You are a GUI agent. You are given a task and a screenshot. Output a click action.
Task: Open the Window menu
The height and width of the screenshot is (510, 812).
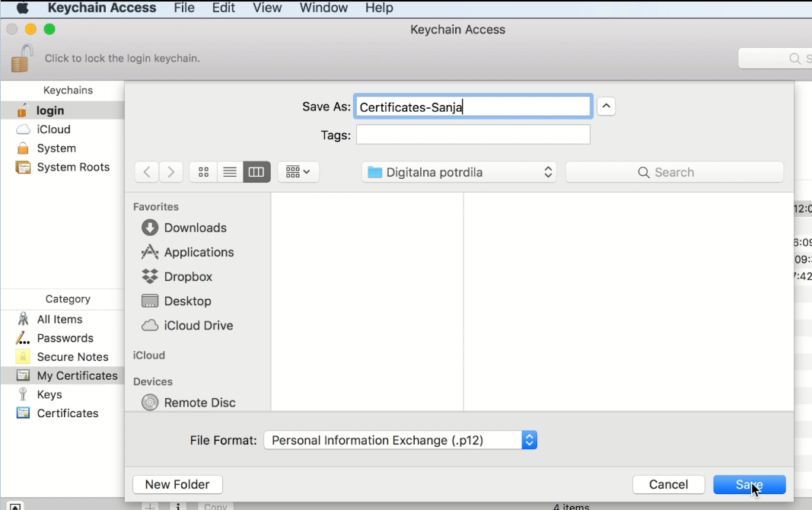click(x=323, y=8)
